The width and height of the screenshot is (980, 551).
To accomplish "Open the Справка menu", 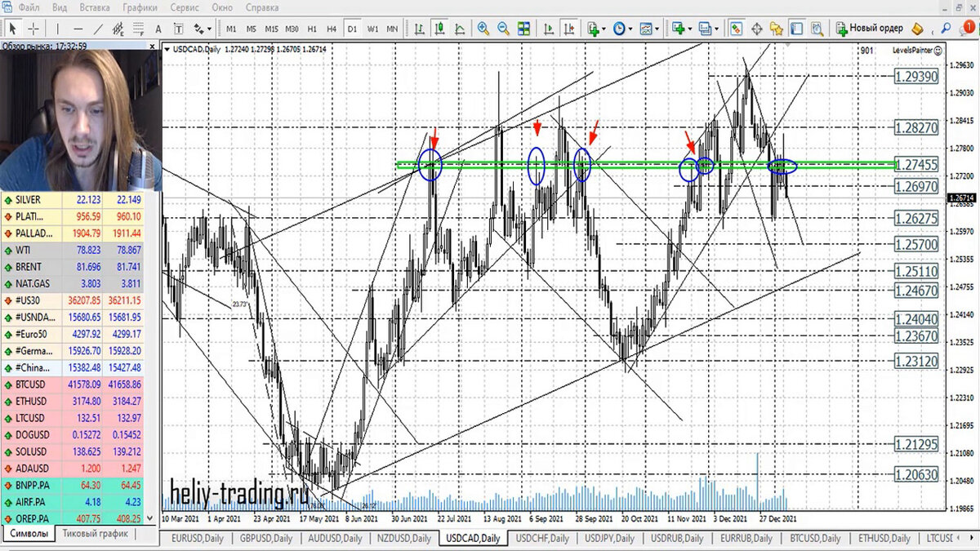I will (x=262, y=7).
